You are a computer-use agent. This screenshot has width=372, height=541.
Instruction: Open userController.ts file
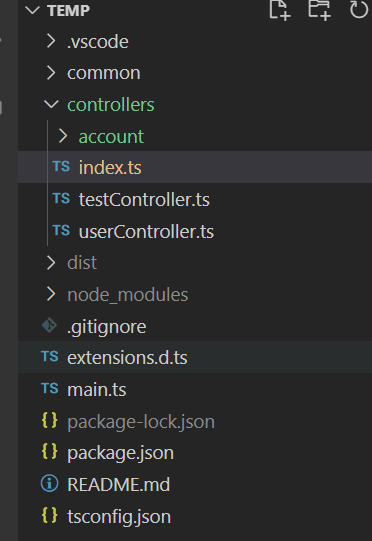pos(146,231)
